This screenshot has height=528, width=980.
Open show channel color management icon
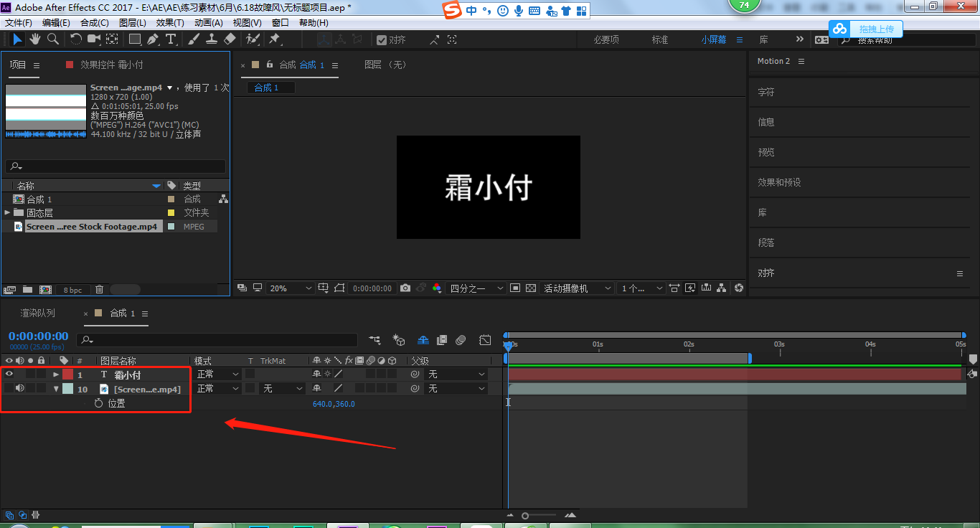click(x=436, y=288)
